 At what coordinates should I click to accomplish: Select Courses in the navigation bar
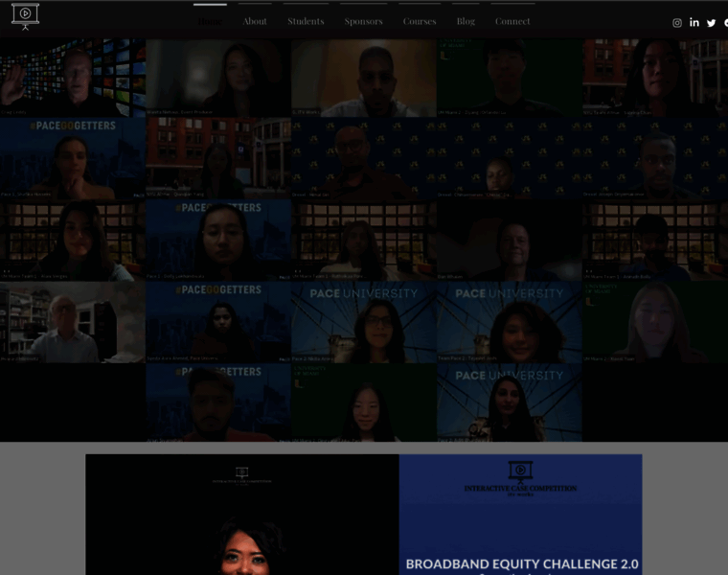pyautogui.click(x=420, y=21)
